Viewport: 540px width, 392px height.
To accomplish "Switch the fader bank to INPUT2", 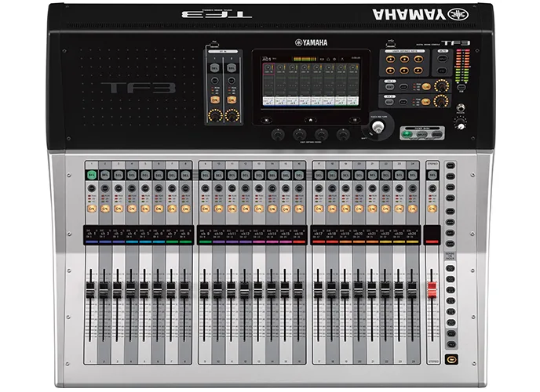I will (422, 134).
